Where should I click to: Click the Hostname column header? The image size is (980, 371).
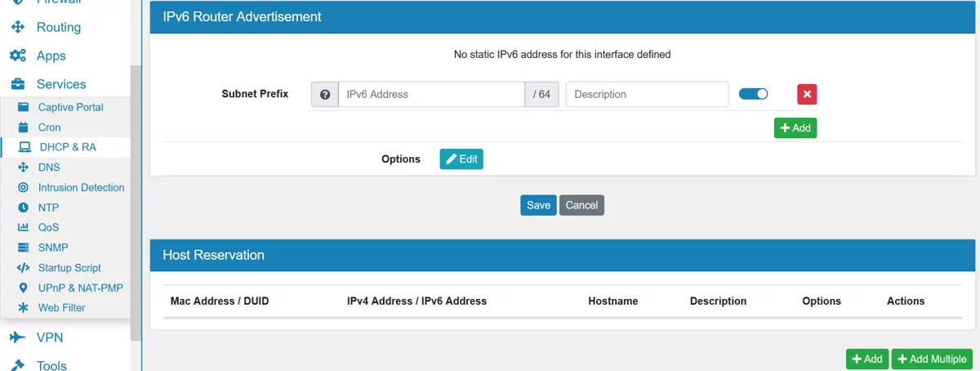(x=613, y=301)
